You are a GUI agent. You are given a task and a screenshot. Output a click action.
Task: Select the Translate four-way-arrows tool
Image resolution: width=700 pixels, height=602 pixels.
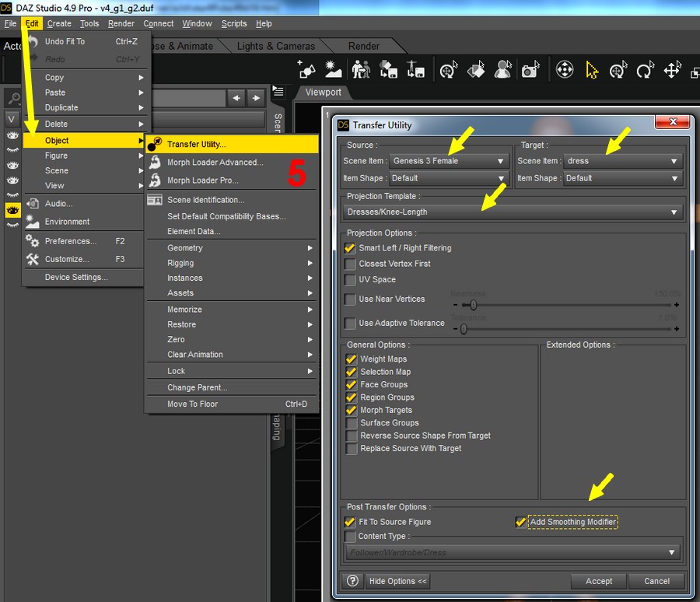tap(672, 70)
